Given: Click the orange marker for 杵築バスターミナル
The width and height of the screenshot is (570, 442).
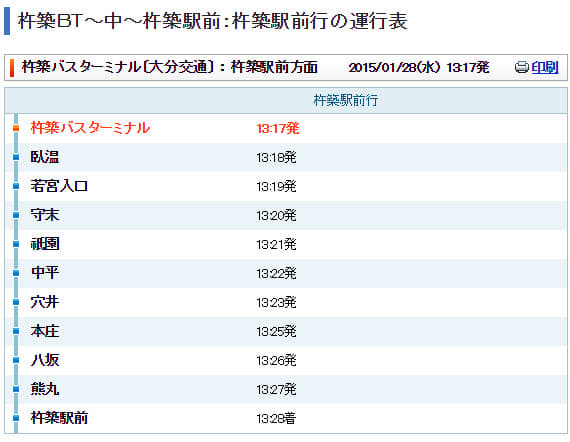Looking at the screenshot, I should (x=16, y=128).
